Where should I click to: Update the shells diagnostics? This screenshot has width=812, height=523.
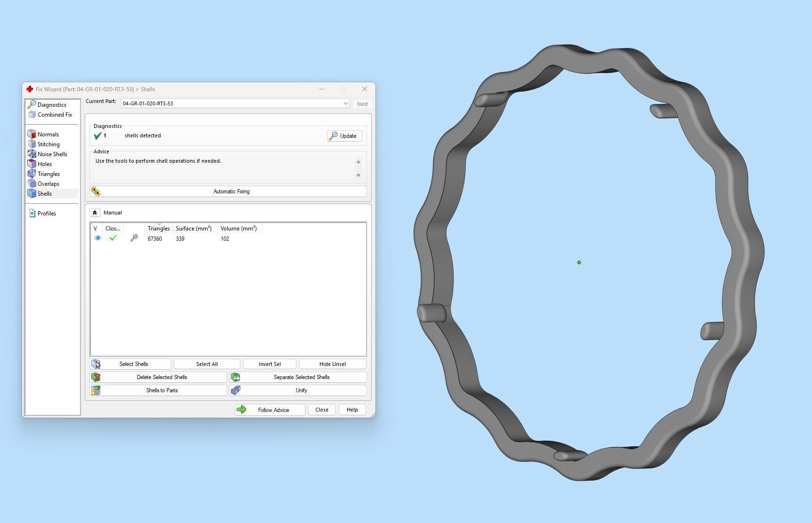(344, 136)
